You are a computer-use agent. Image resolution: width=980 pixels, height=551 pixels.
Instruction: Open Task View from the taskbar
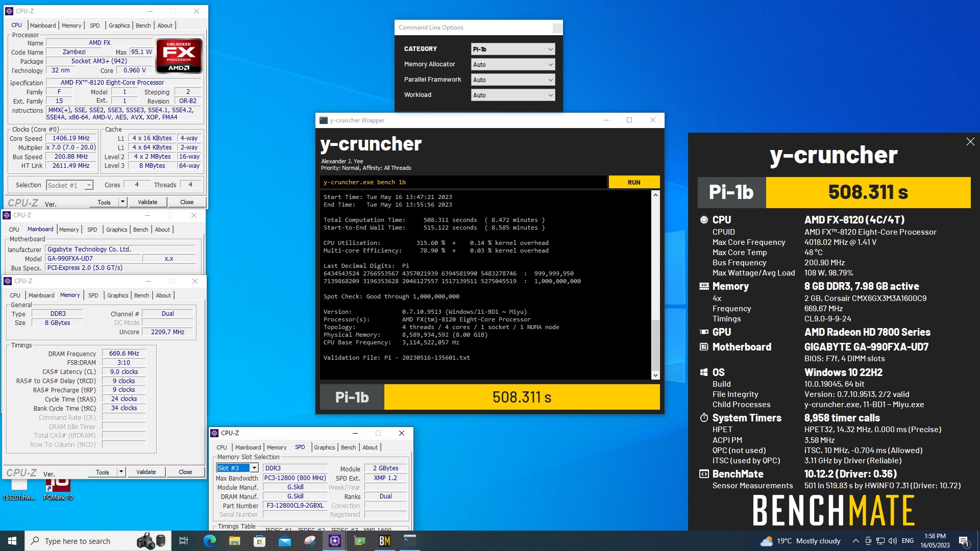(x=184, y=541)
